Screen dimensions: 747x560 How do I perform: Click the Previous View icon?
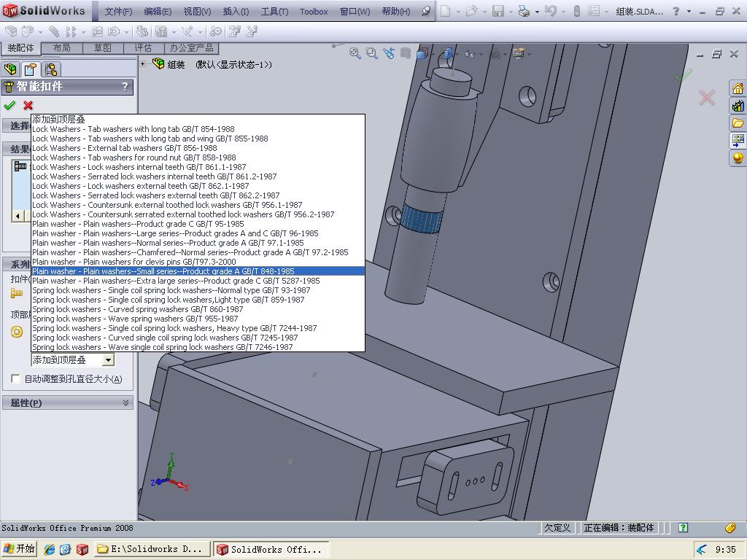tap(389, 52)
